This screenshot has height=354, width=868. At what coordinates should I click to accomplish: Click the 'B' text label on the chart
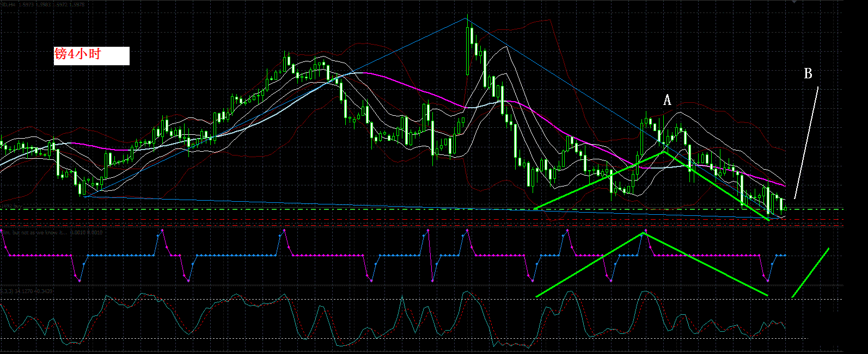[x=808, y=73]
